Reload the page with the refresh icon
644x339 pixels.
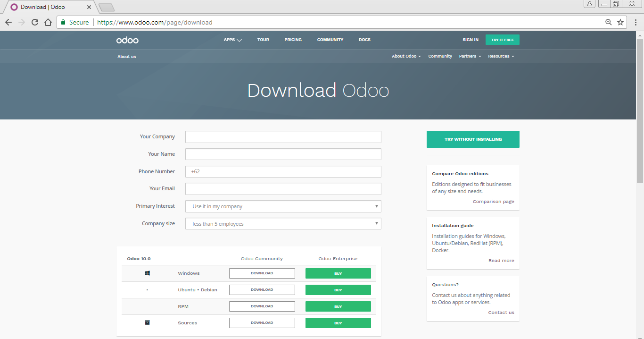(34, 22)
